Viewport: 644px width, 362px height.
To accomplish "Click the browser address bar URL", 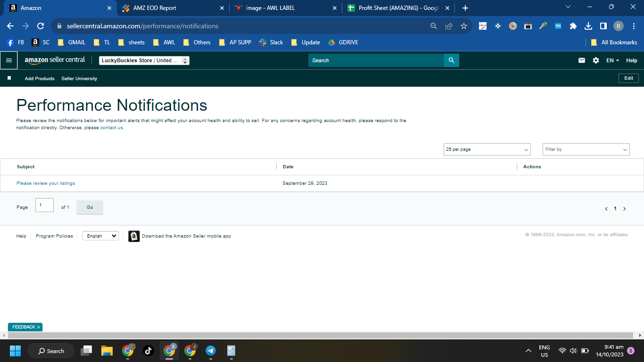I will [142, 26].
